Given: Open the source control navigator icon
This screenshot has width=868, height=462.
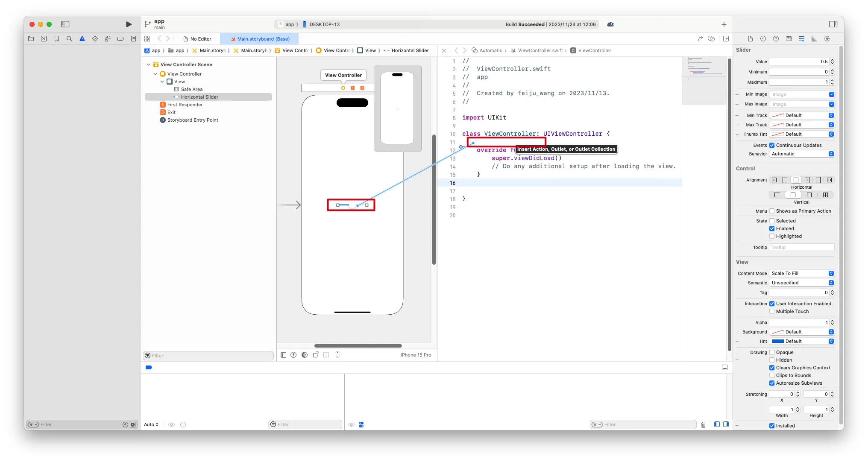Looking at the screenshot, I should point(44,39).
